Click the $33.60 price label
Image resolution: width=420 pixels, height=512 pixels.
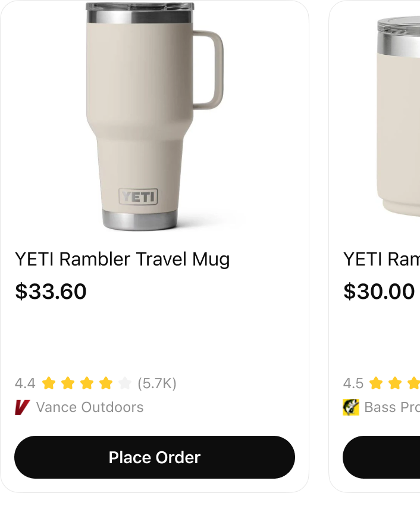click(51, 292)
